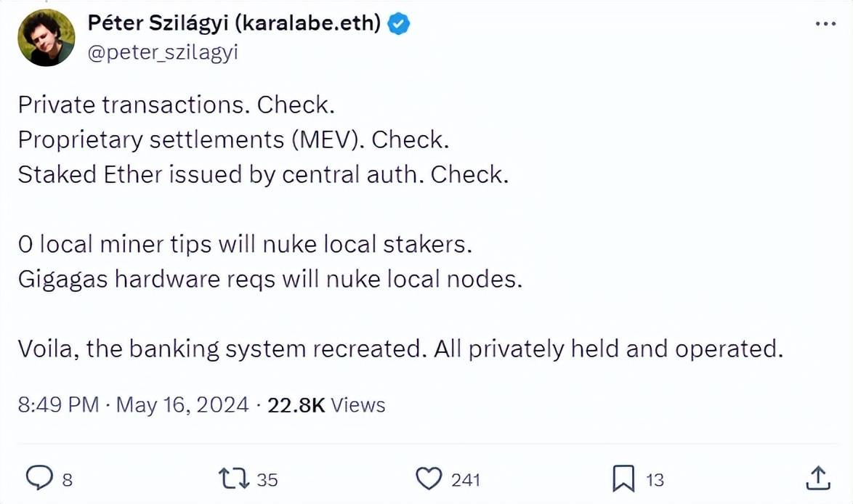
Task: Bookmark this tweet
Action: (623, 479)
